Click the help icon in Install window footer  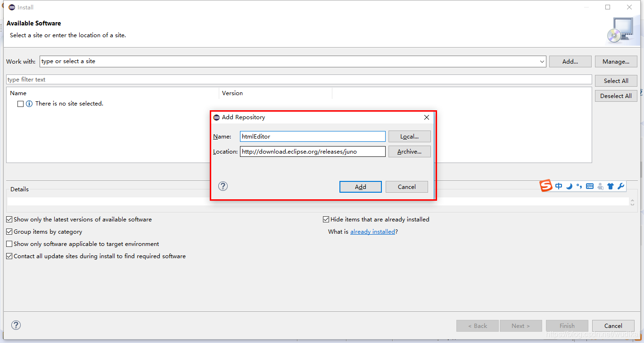(x=16, y=325)
